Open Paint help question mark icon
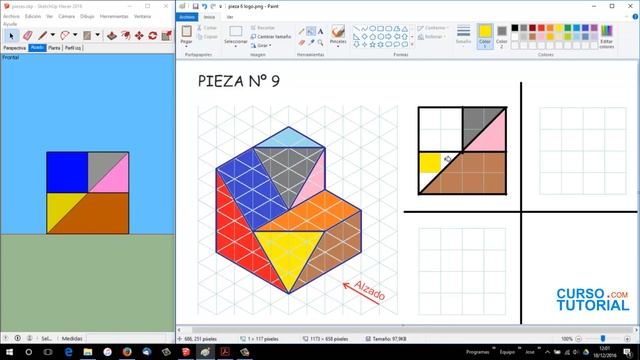The width and height of the screenshot is (640, 360). 635,17
